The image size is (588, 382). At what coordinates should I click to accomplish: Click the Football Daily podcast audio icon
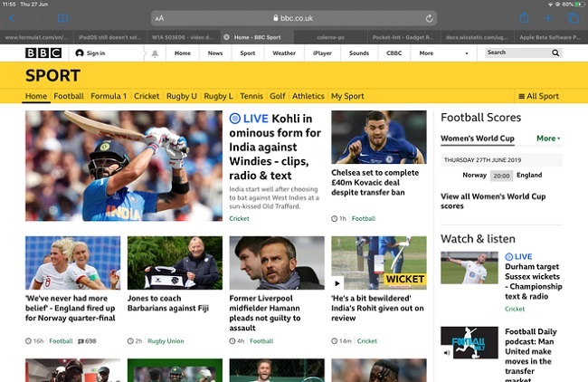(x=446, y=353)
